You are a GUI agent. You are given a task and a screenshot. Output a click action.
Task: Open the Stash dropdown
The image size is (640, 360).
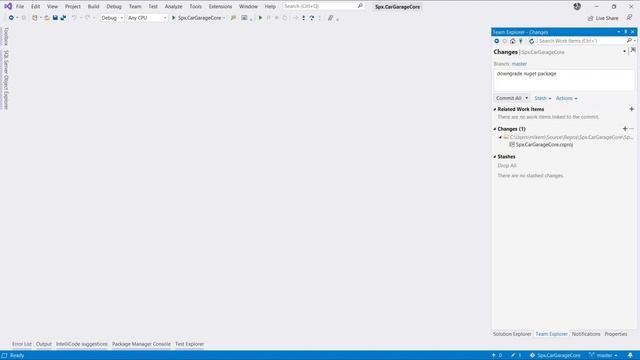point(542,98)
